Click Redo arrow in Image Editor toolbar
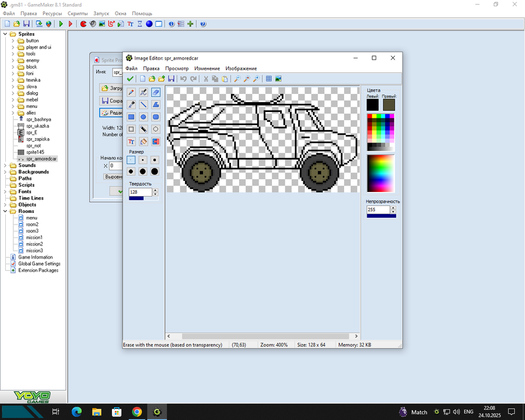This screenshot has height=420, width=525. click(x=193, y=79)
